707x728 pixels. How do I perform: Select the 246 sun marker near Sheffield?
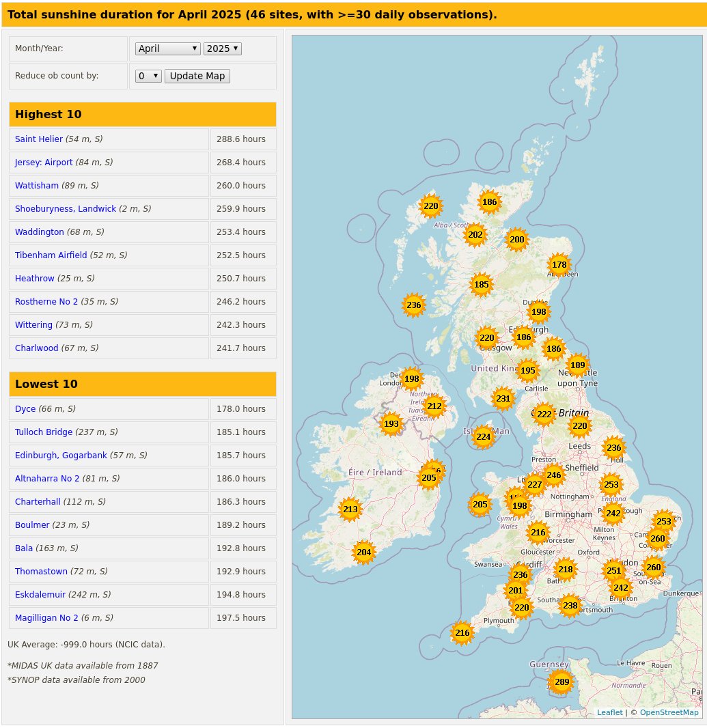tap(554, 475)
